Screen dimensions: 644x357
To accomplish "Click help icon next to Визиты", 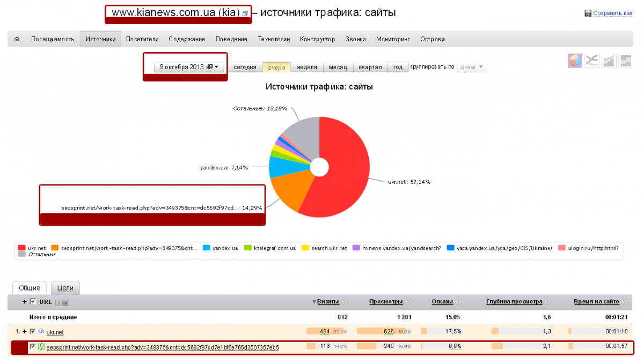I will click(x=345, y=302).
